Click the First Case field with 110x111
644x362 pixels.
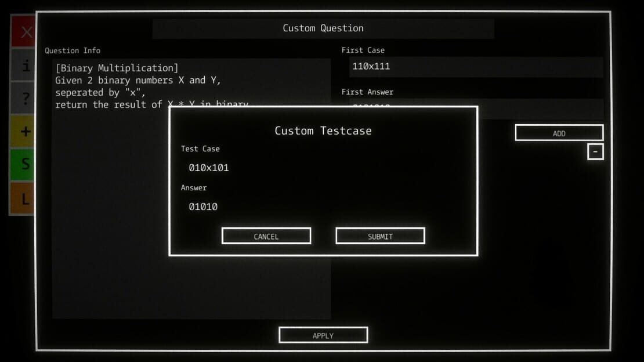click(x=476, y=67)
